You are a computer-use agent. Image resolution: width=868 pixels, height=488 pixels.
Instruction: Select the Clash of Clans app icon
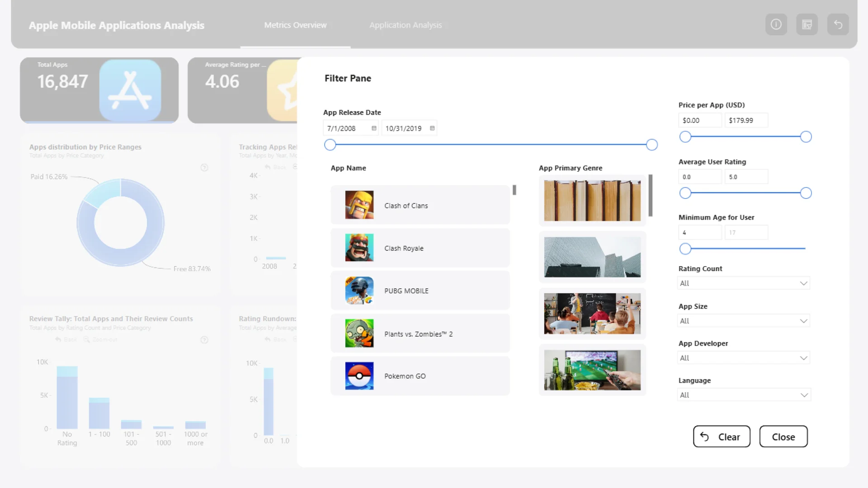point(359,205)
